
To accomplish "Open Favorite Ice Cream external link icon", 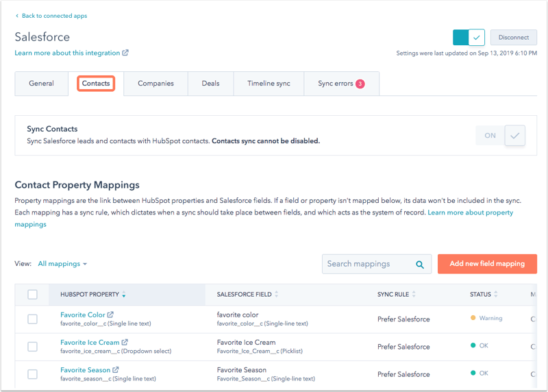I will [x=125, y=343].
